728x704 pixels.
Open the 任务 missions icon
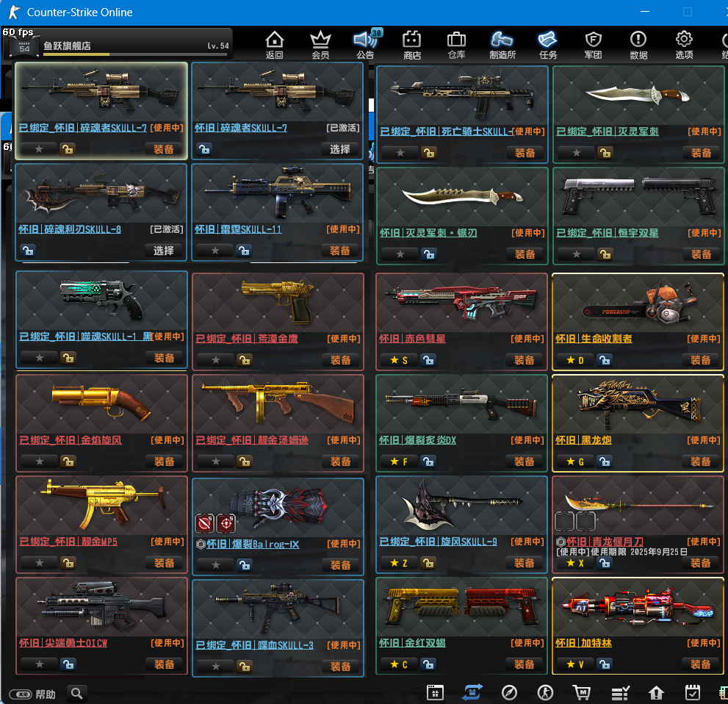548,45
